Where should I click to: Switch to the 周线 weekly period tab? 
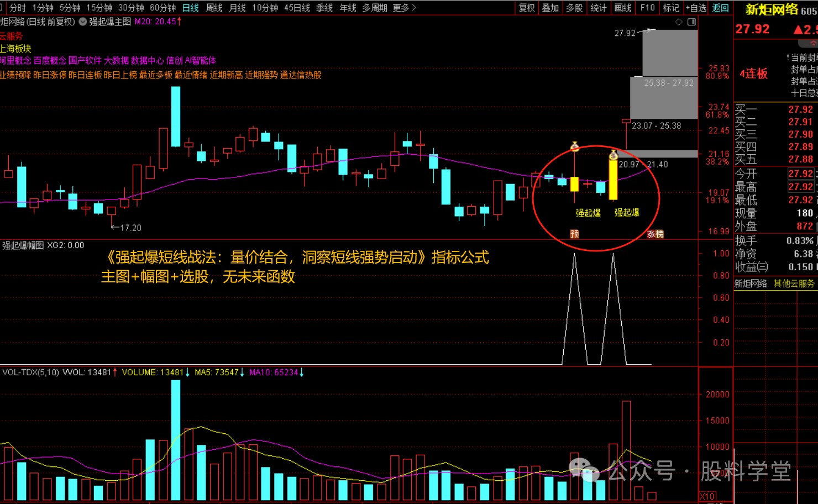(214, 8)
